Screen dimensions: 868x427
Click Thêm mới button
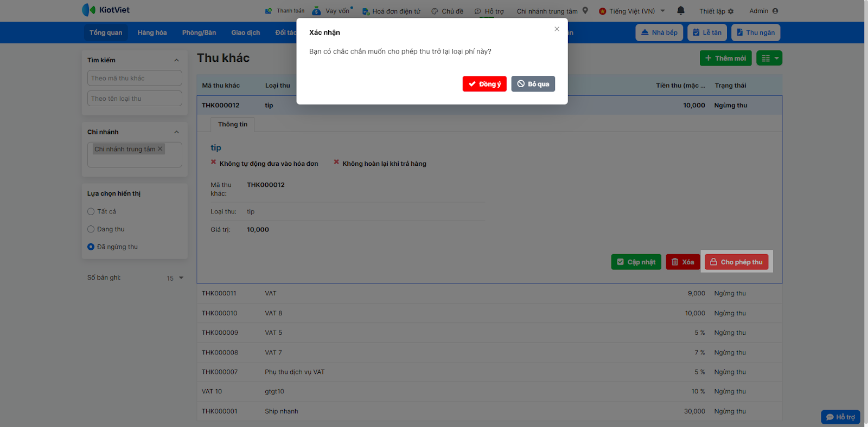tap(725, 58)
